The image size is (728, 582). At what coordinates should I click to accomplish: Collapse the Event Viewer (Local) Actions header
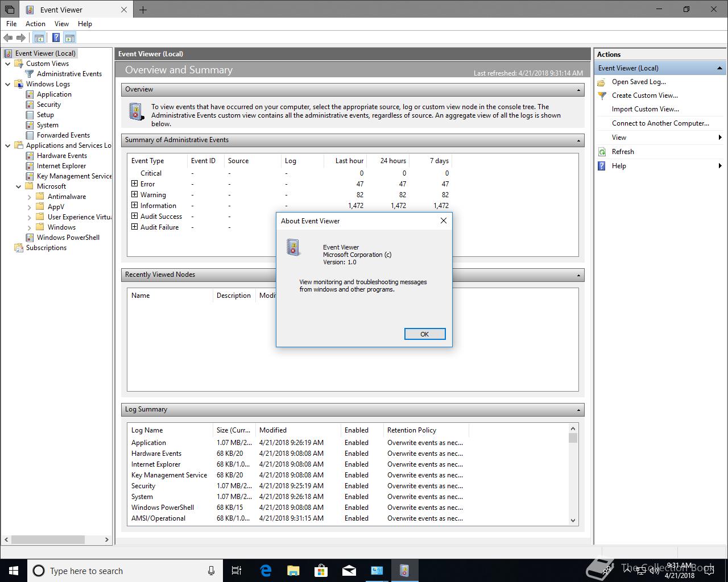[x=719, y=68]
